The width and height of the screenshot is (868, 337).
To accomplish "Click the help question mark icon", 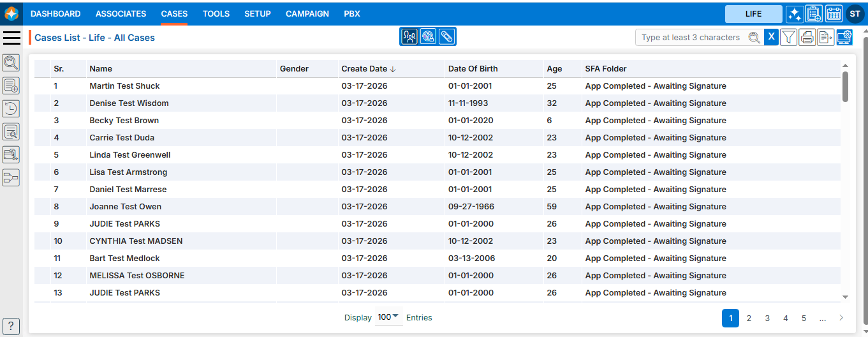I will click(x=11, y=325).
